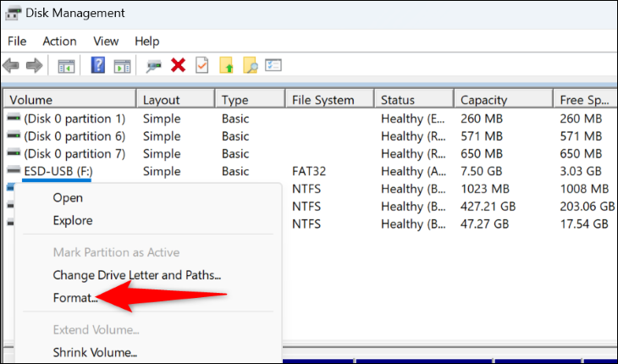Viewport: 618px width, 364px height.
Task: Click the red X Delete toolbar icon
Action: point(178,65)
